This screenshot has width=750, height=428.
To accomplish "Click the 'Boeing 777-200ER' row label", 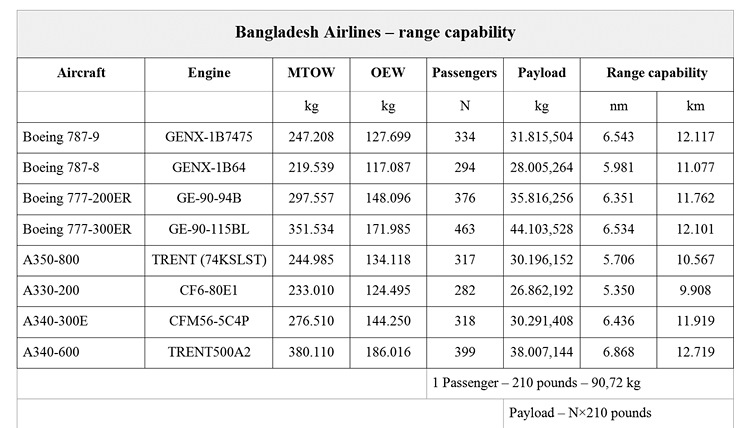I will pyautogui.click(x=76, y=198).
